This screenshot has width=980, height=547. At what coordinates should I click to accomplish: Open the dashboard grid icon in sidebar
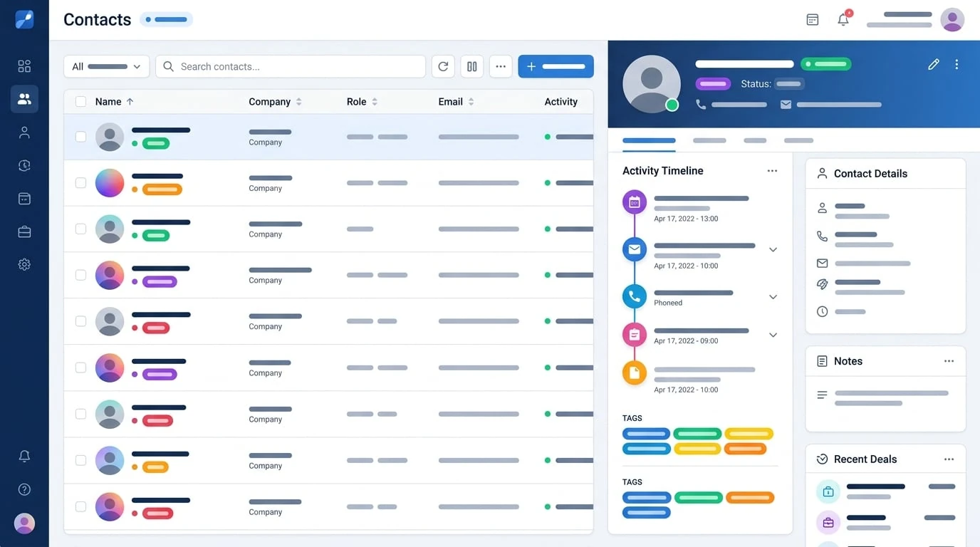[24, 66]
